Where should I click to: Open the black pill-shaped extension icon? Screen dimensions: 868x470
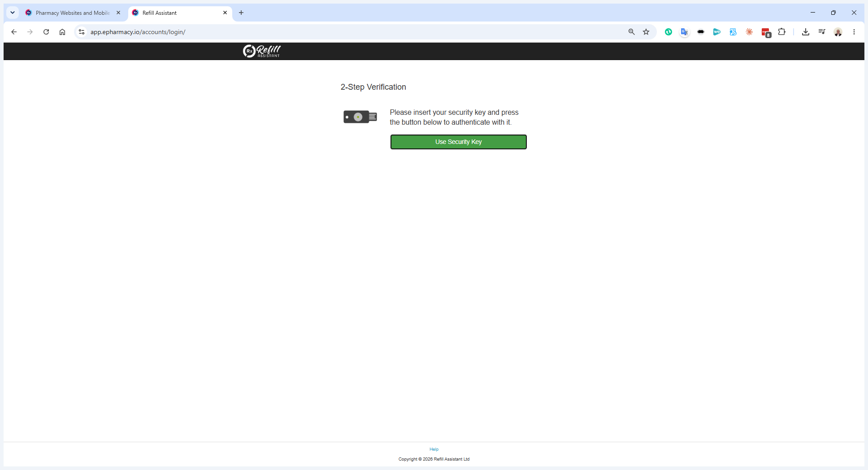click(701, 32)
